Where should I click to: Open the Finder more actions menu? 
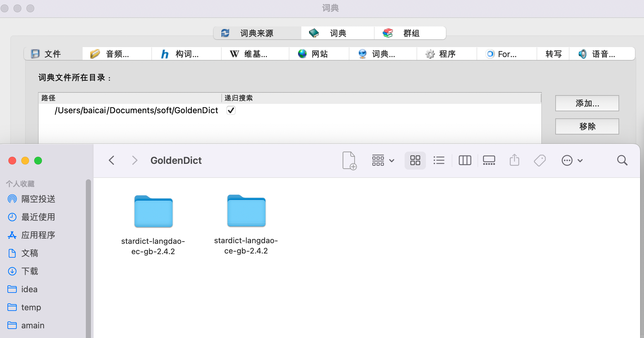572,160
